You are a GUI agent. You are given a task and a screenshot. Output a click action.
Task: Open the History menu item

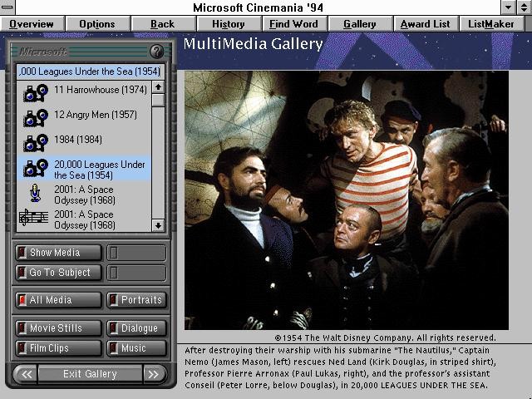pos(229,24)
